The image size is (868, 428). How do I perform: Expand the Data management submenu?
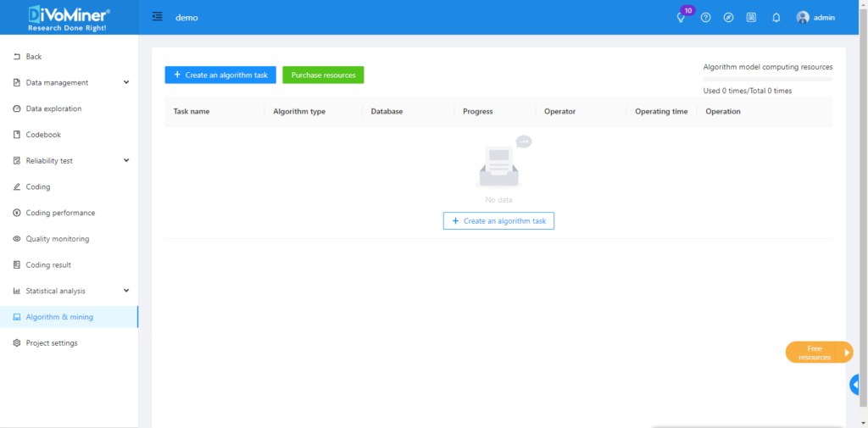(x=126, y=82)
